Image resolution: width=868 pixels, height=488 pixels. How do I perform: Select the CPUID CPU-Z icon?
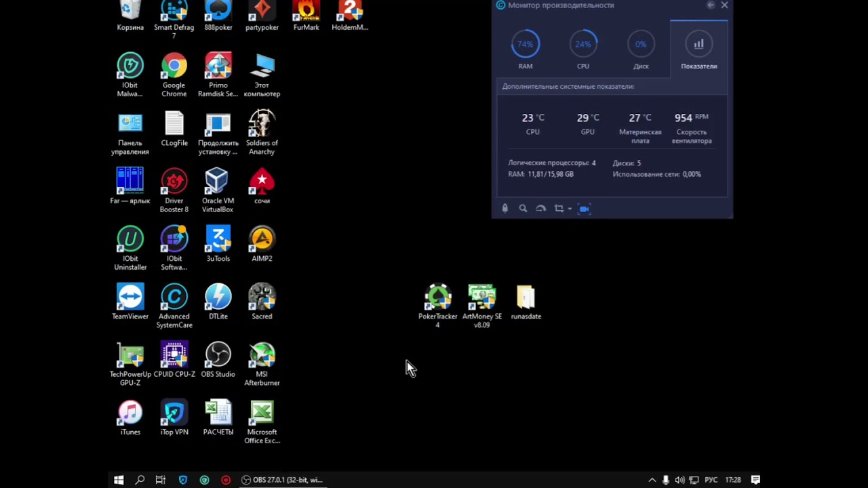[174, 360]
